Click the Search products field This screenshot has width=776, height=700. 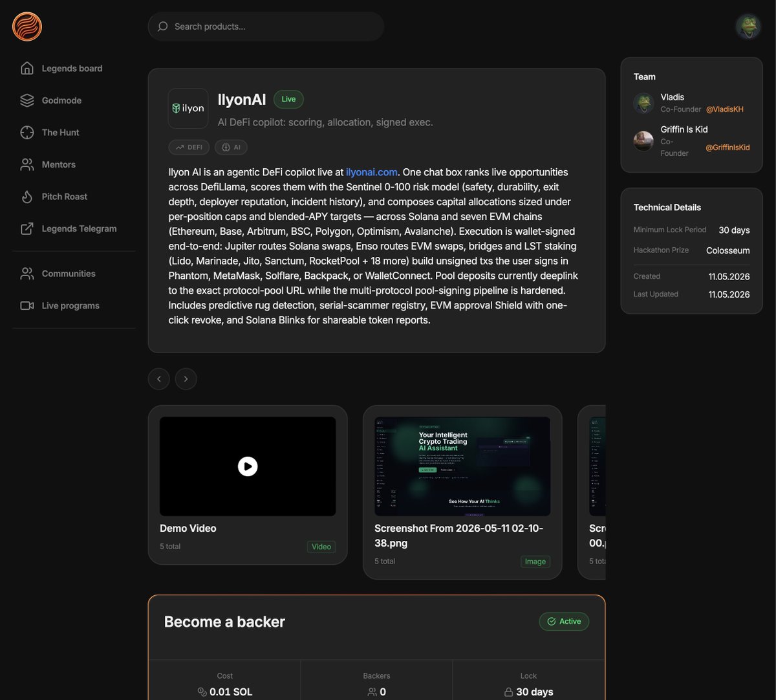[266, 27]
